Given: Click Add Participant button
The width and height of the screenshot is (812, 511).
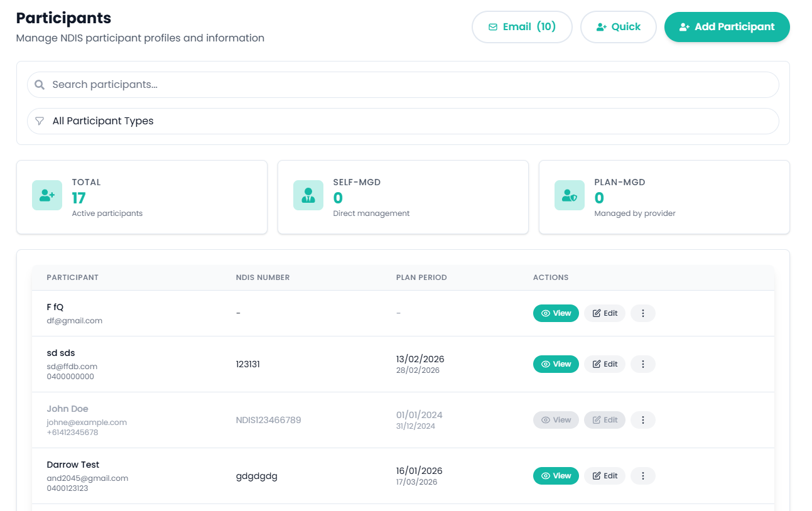Looking at the screenshot, I should tap(727, 27).
